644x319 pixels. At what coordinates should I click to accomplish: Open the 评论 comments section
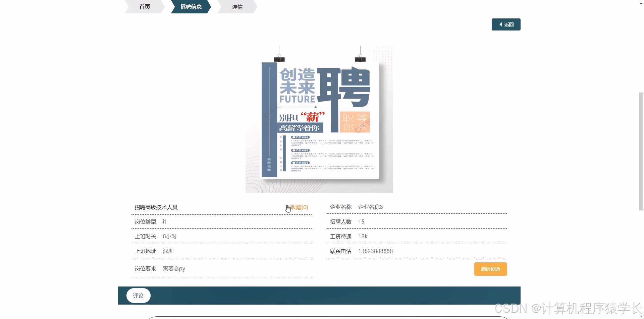point(138,296)
